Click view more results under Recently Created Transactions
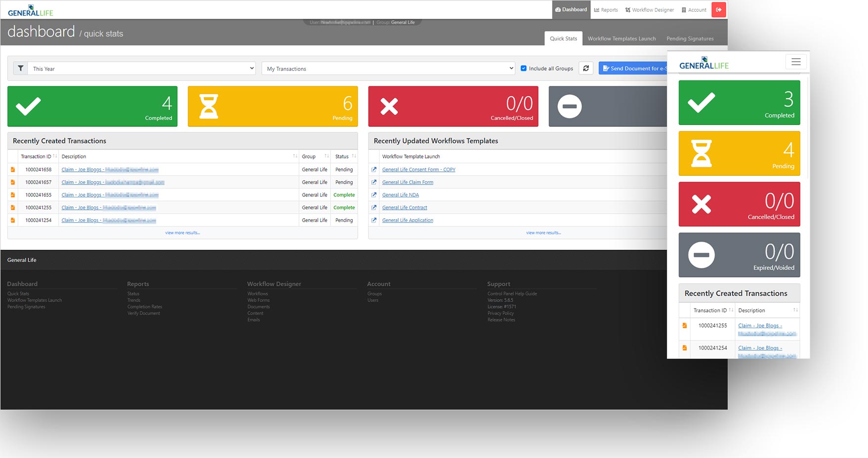This screenshot has width=868, height=458. click(182, 232)
